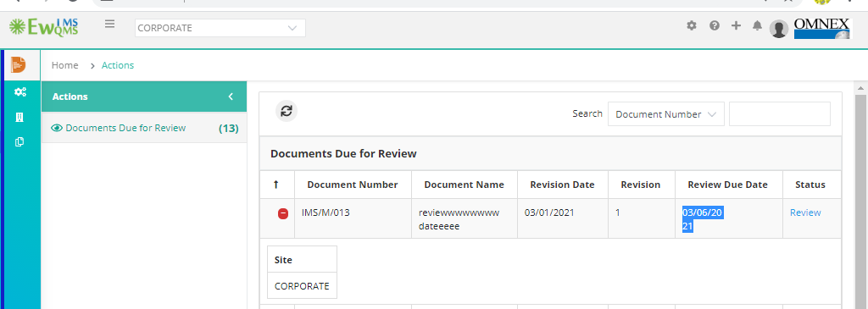This screenshot has height=309, width=868.
Task: Click the Search label
Action: [587, 113]
